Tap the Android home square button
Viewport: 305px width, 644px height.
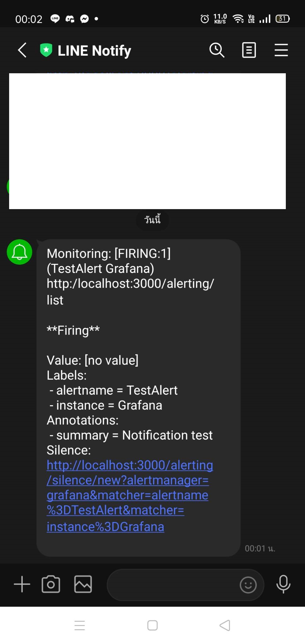click(152, 625)
